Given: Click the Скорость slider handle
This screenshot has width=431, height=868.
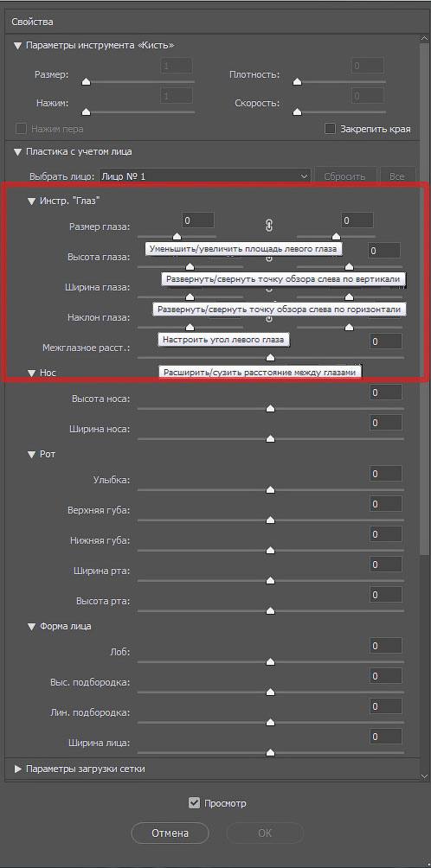Looking at the screenshot, I should pos(298,112).
